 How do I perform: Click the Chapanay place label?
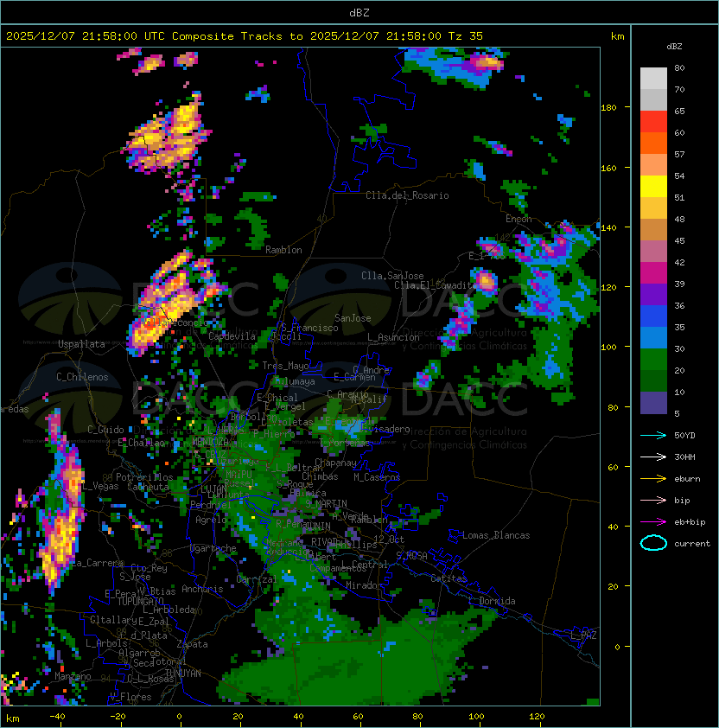click(x=335, y=463)
